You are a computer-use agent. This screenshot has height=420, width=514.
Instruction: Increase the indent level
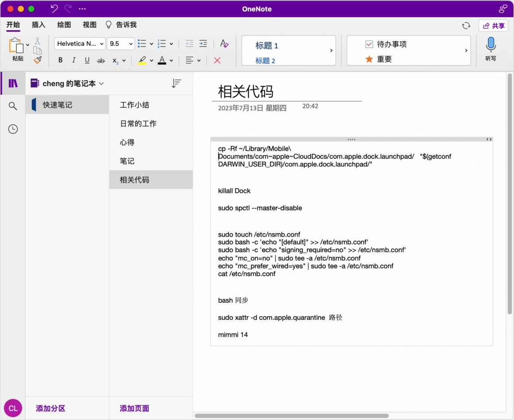(x=203, y=43)
